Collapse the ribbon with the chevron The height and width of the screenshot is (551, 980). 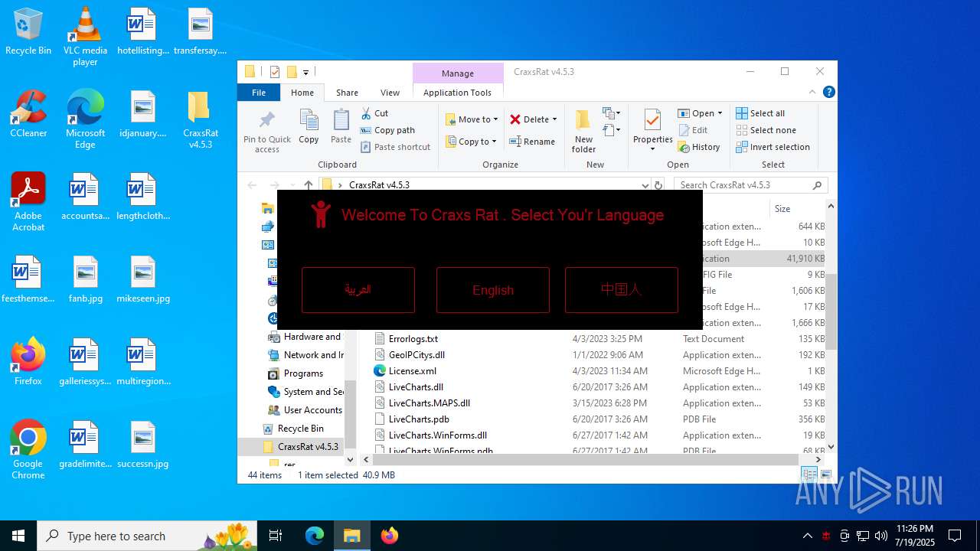point(814,92)
